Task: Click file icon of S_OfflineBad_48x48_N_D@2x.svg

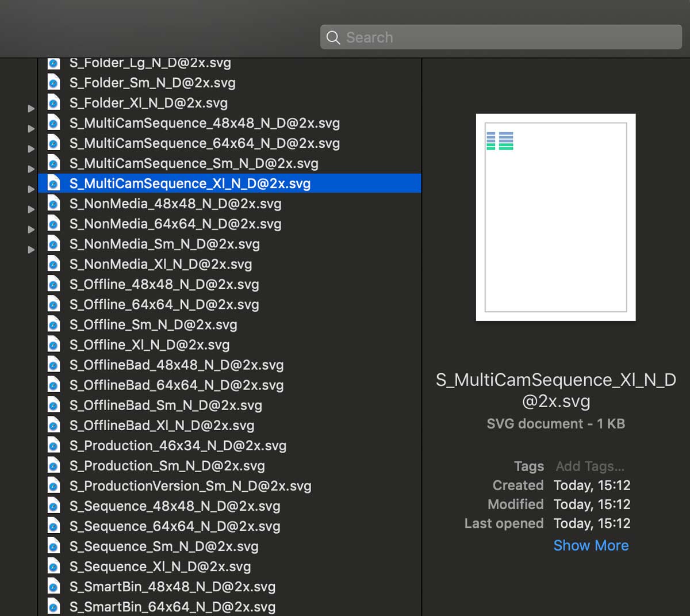Action: pyautogui.click(x=53, y=365)
